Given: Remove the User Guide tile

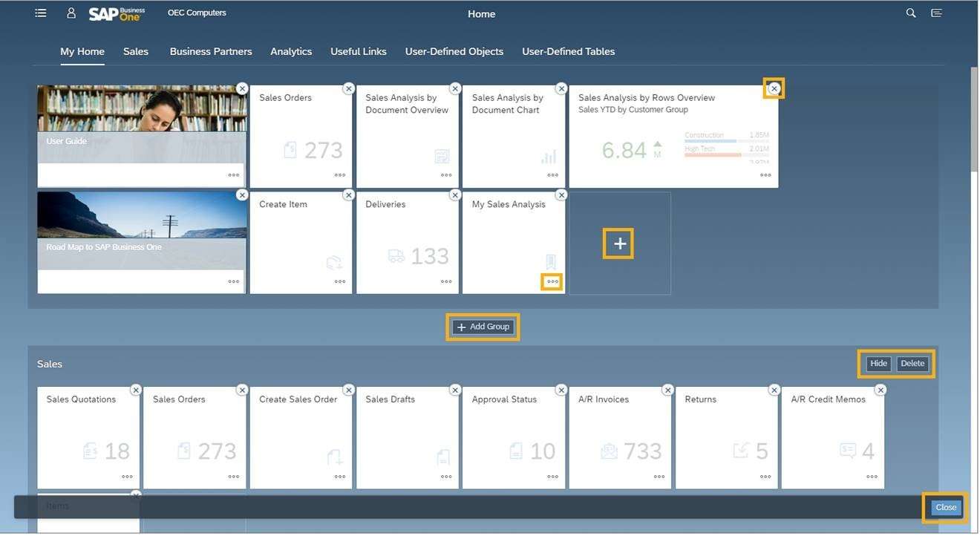Looking at the screenshot, I should pos(242,88).
